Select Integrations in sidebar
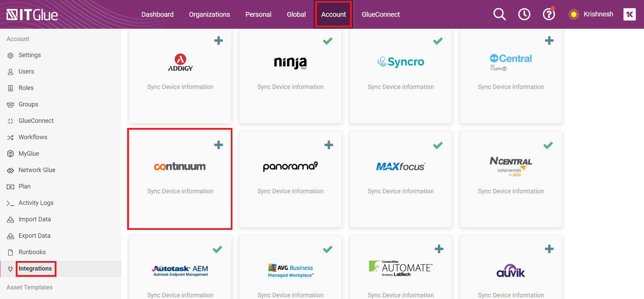 click(x=35, y=269)
